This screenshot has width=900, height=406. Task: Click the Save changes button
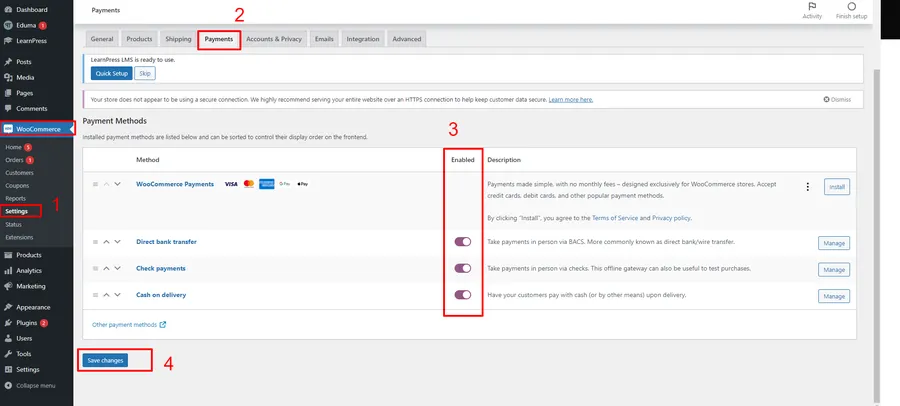105,360
